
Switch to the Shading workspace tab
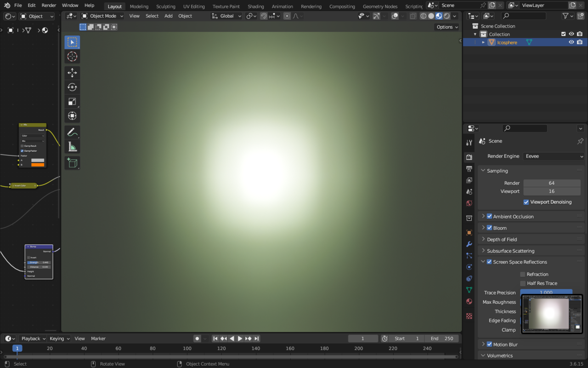tap(256, 6)
